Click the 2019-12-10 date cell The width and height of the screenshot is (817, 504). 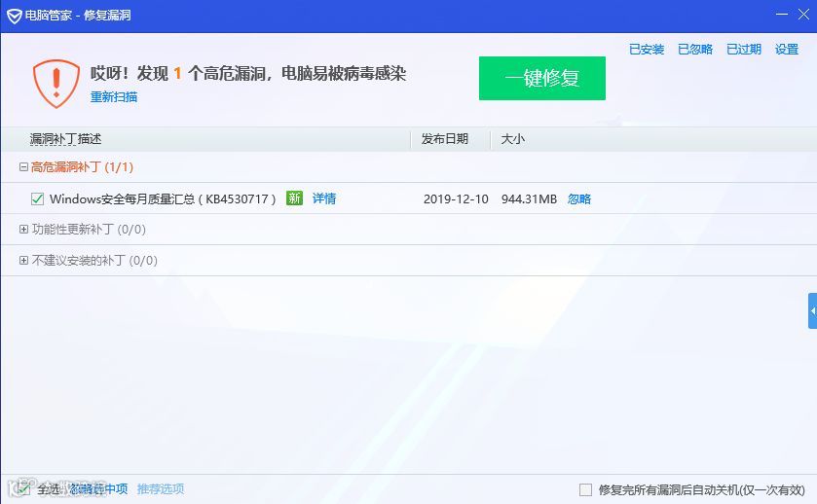pos(456,198)
